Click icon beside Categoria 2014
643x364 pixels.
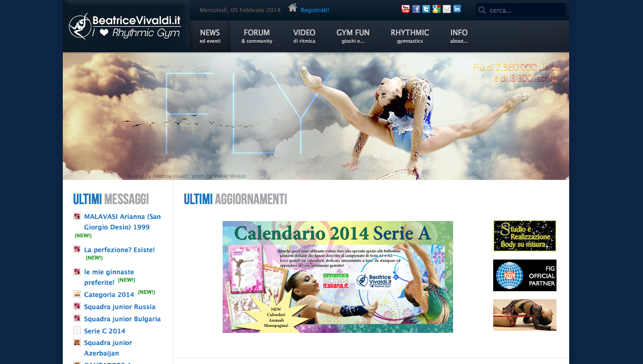[77, 294]
